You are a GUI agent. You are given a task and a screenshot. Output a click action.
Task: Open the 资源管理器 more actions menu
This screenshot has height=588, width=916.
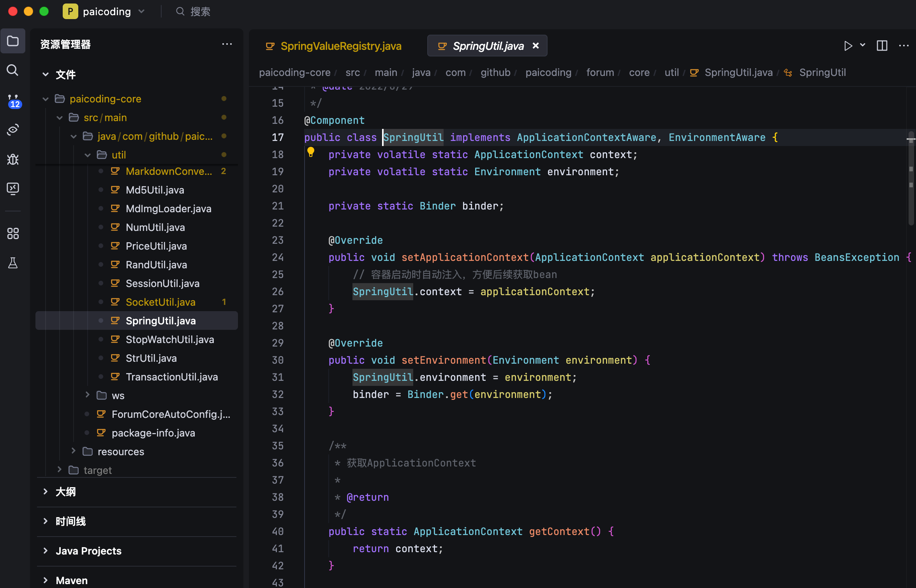227,44
